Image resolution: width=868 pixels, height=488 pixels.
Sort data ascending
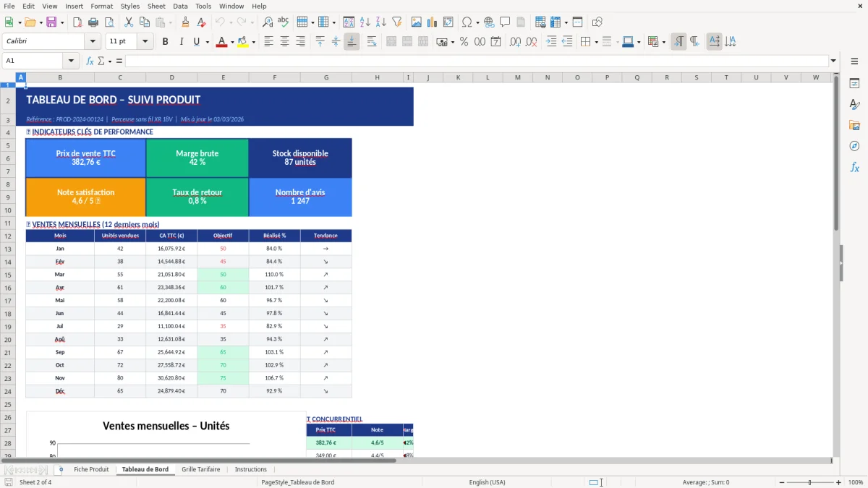pyautogui.click(x=364, y=22)
